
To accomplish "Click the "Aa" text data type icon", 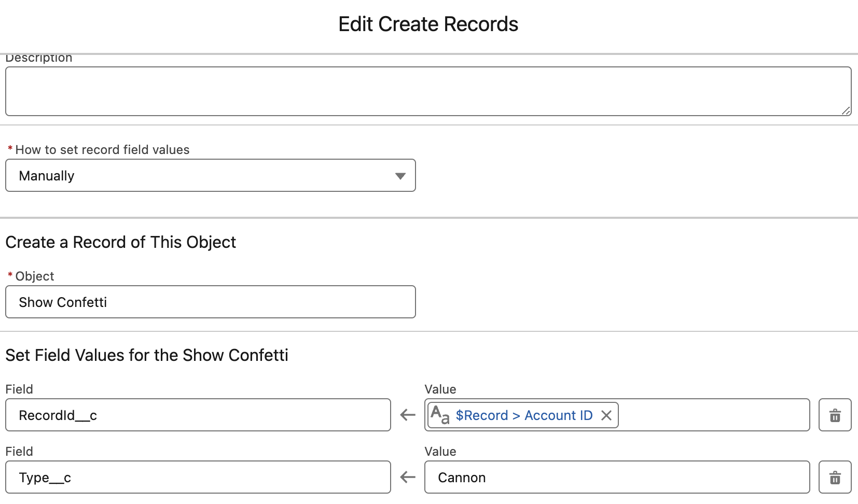I will point(439,415).
